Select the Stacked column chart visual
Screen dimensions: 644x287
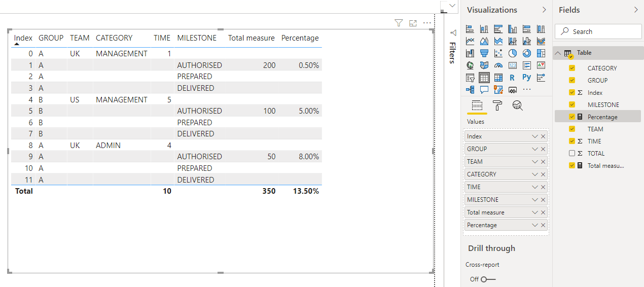point(484,29)
